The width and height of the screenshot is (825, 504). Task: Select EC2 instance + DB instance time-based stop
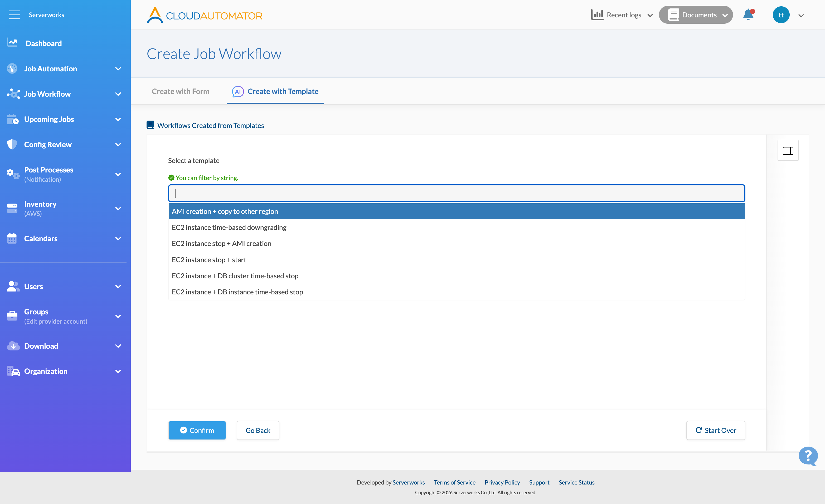pos(457,292)
